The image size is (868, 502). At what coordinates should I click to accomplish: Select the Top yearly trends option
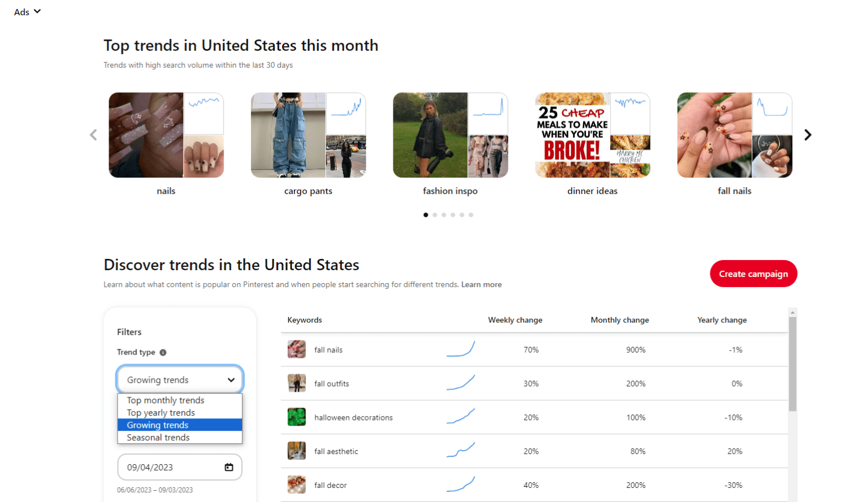click(x=161, y=412)
